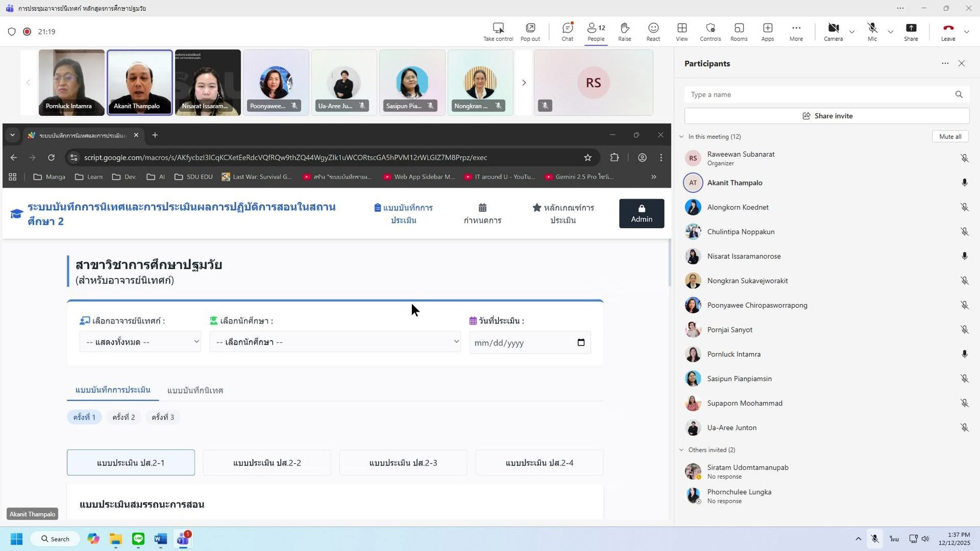This screenshot has width=980, height=551.
Task: Collapse the In this meeting section
Action: click(682, 137)
